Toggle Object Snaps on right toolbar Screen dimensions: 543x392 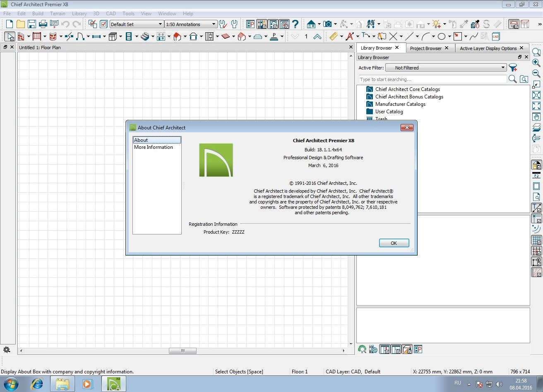536,262
